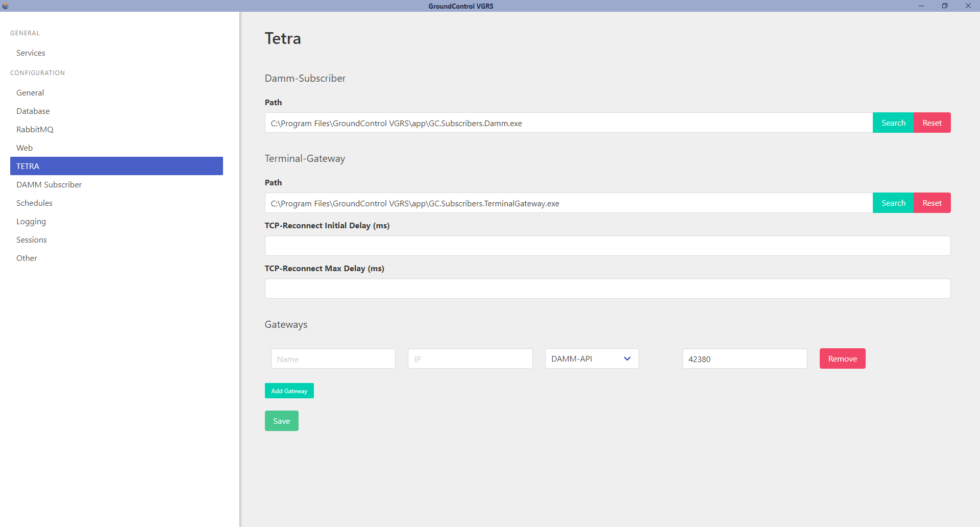Click the gateway port field showing 42380
This screenshot has width=980, height=527.
(x=744, y=359)
